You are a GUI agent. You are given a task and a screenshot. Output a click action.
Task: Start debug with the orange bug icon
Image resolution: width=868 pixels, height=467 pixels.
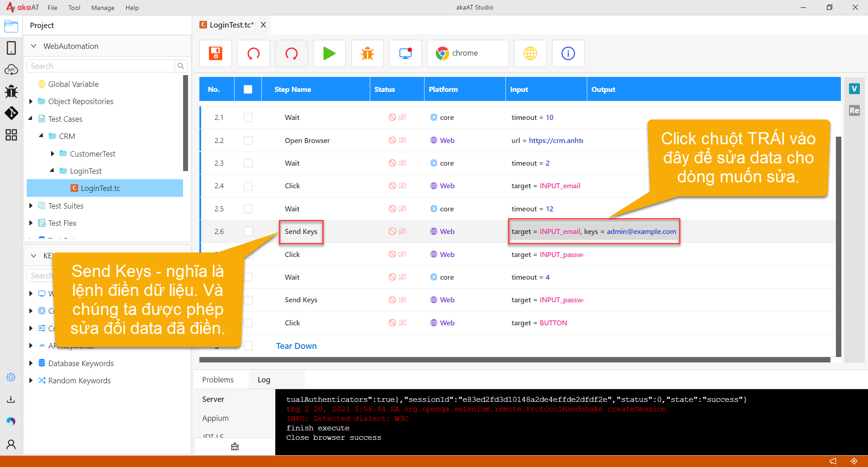point(368,53)
